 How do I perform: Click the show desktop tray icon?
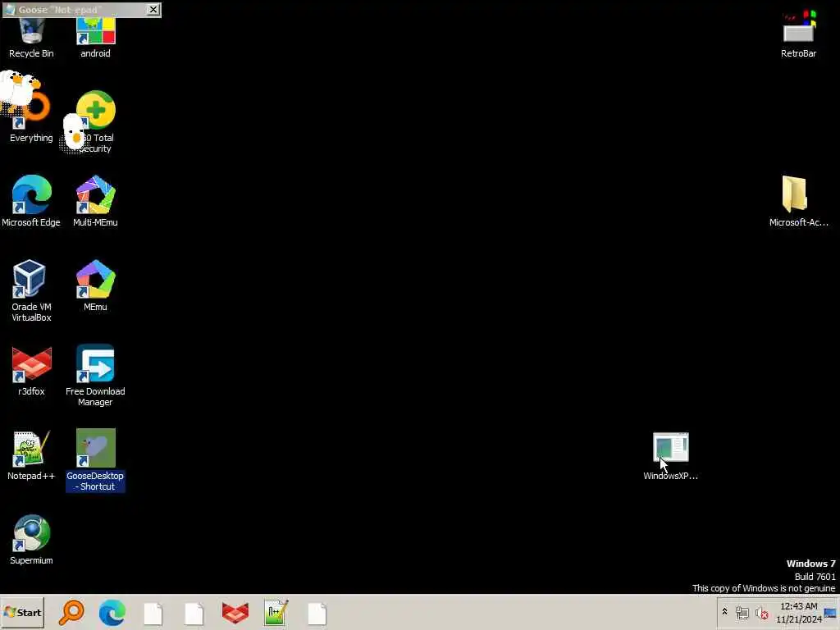[830, 613]
